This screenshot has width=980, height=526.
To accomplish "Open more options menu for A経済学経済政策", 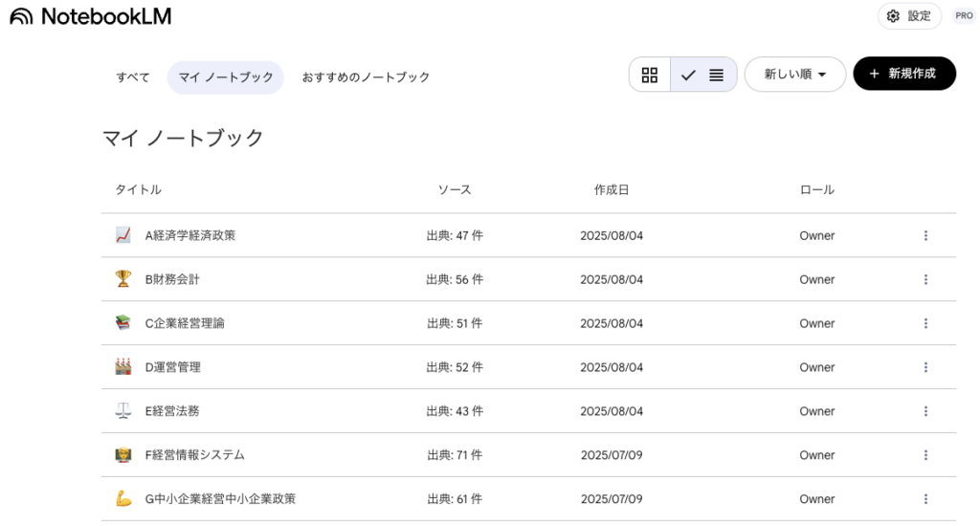I will [x=925, y=235].
